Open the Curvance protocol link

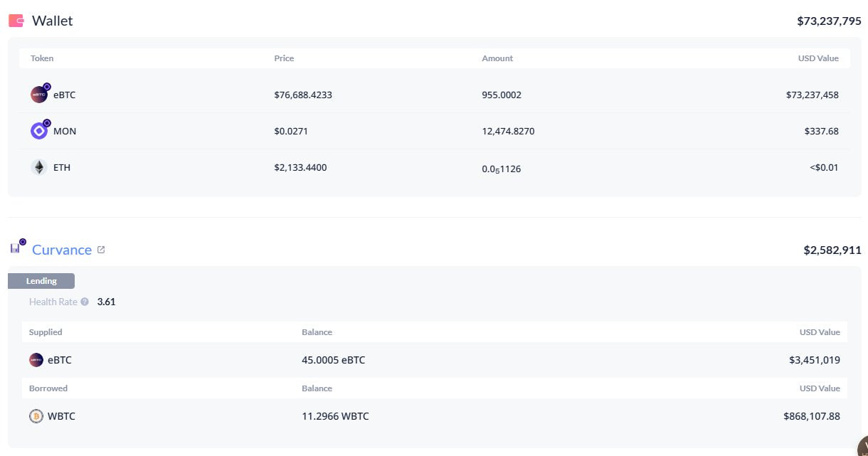[62, 250]
